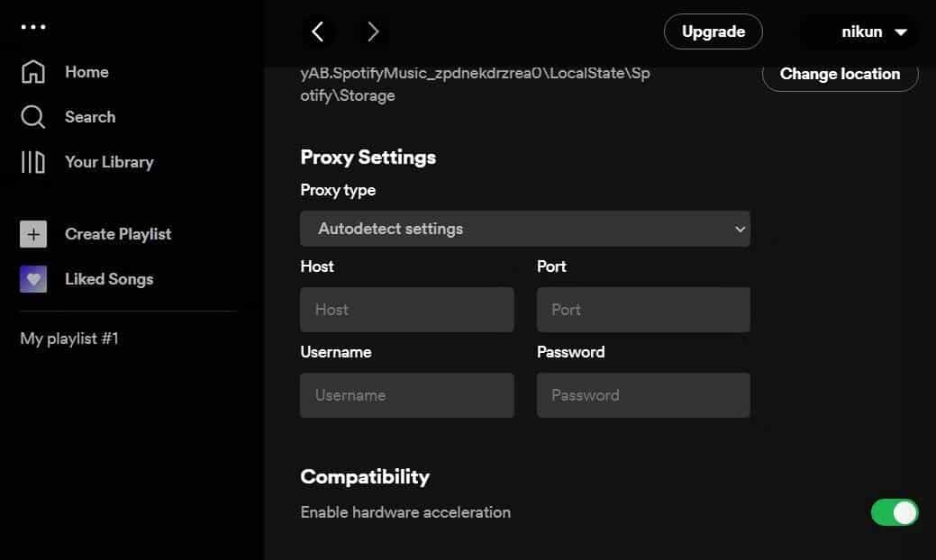This screenshot has width=936, height=560.
Task: Disable hardware acceleration toggle
Action: [x=894, y=512]
